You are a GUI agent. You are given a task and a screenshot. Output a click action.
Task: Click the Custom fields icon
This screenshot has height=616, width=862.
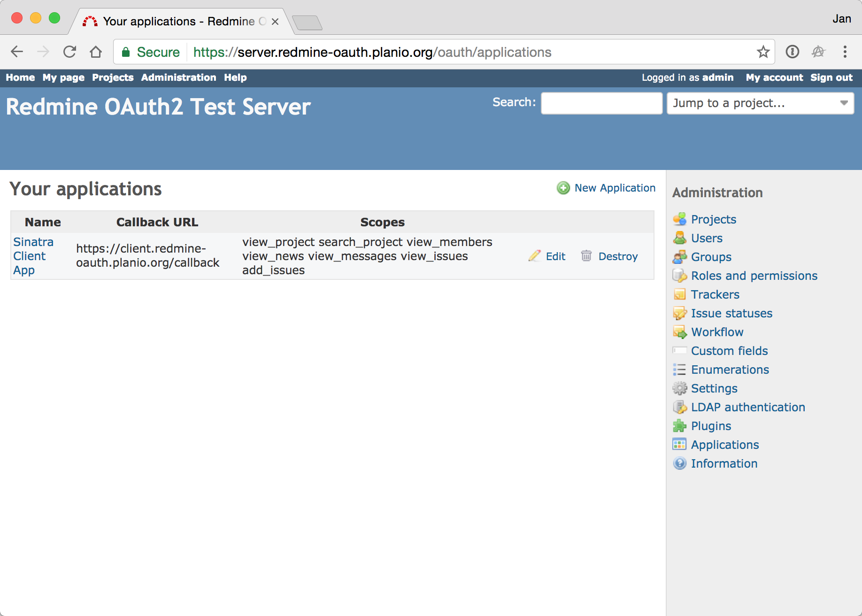pyautogui.click(x=679, y=351)
